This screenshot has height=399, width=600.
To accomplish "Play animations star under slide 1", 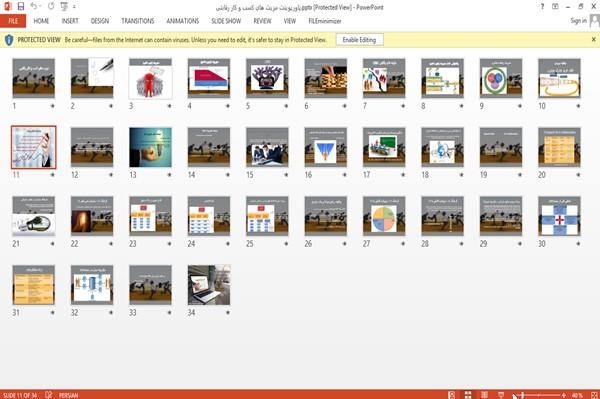I will (x=52, y=106).
